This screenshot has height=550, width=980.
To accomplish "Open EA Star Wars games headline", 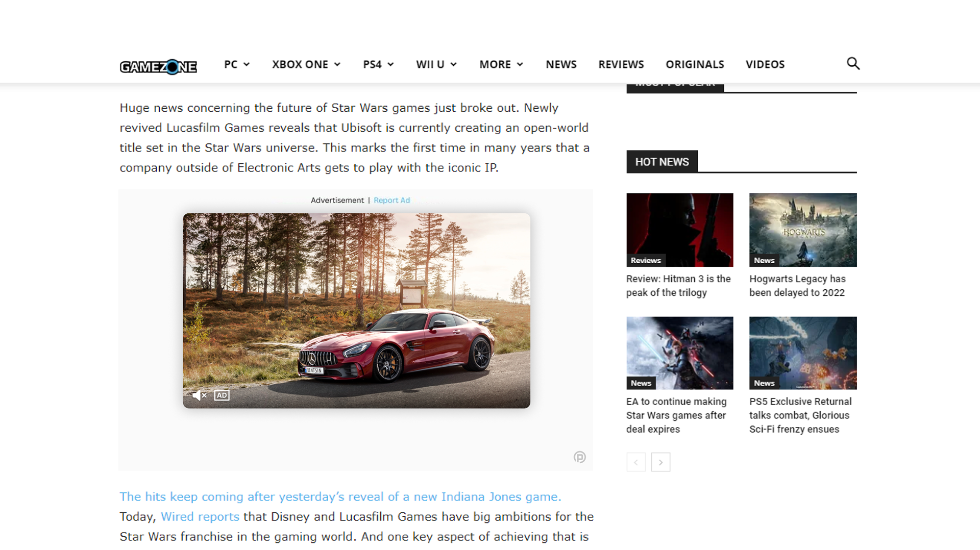I will coord(676,415).
